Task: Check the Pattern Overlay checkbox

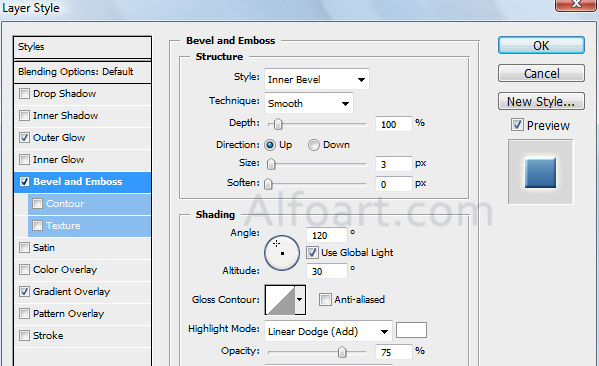Action: 24,314
